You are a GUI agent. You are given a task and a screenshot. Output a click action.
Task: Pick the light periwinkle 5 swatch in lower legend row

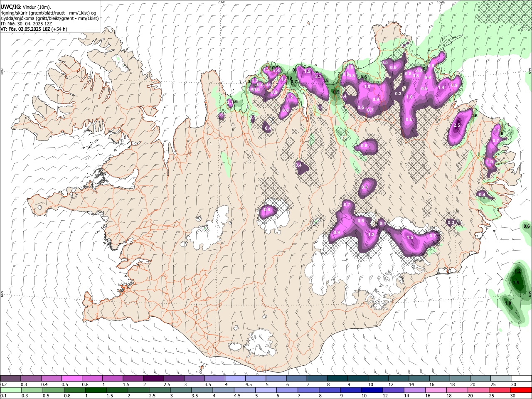[266, 390]
